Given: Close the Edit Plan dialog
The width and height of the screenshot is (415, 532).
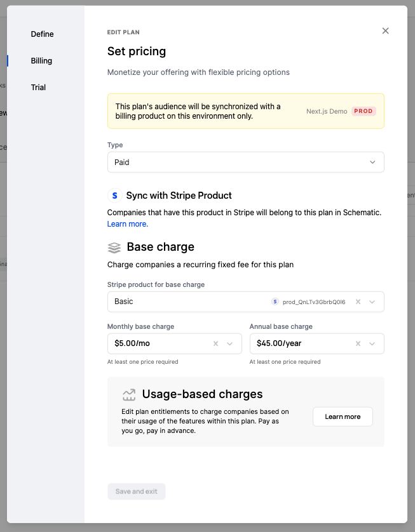Looking at the screenshot, I should tap(385, 31).
